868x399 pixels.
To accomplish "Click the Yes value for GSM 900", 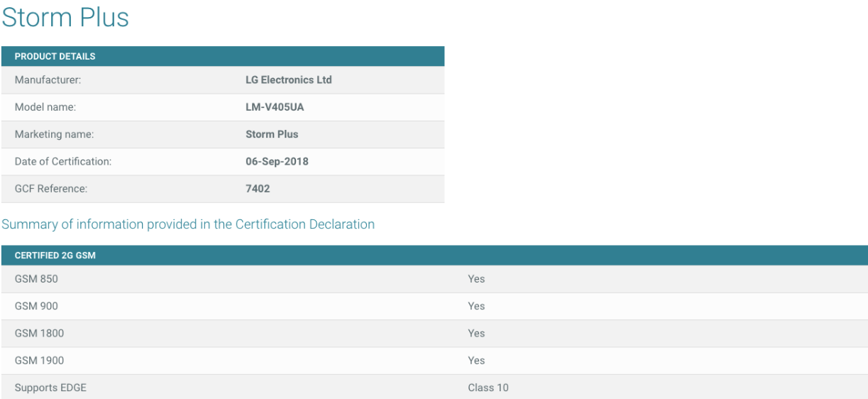I will [x=476, y=306].
